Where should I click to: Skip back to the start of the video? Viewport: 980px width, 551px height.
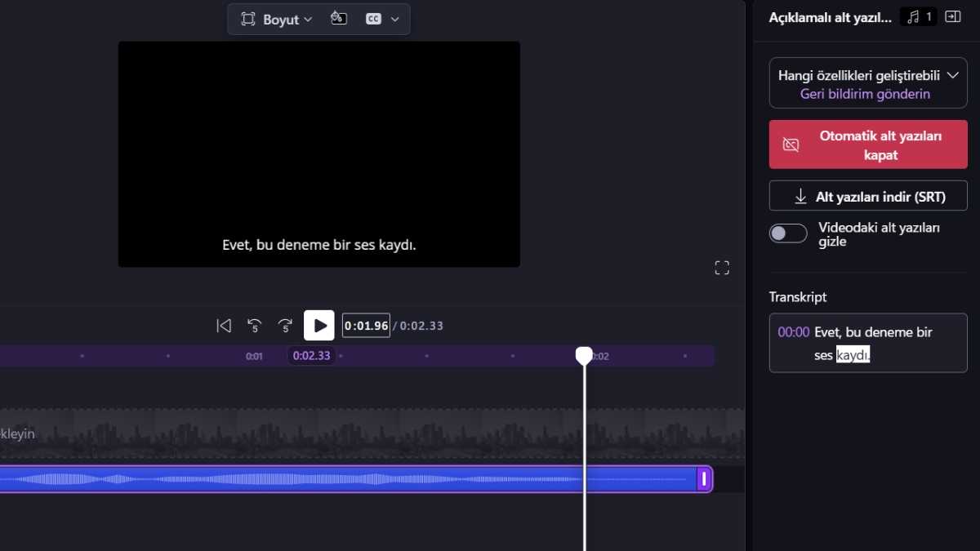coord(224,326)
